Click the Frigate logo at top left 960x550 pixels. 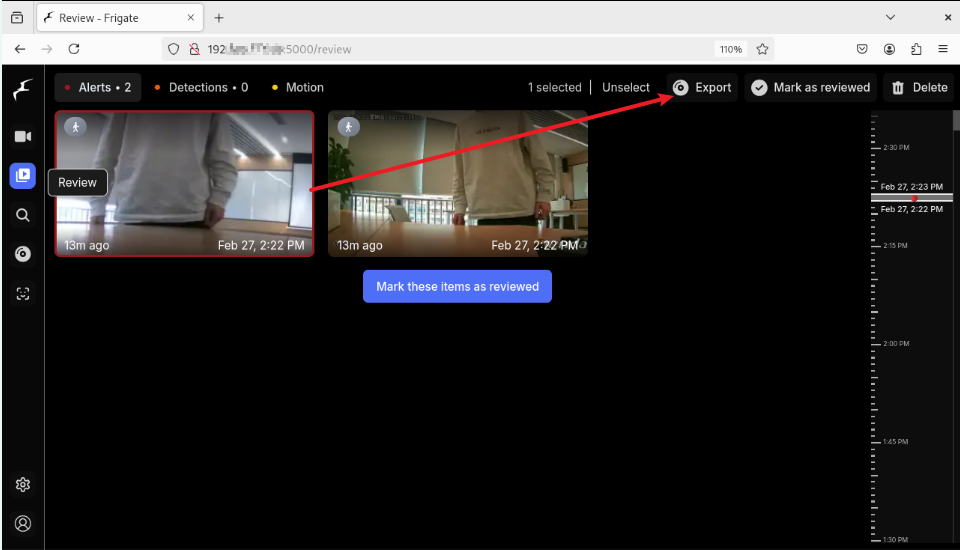click(22, 90)
